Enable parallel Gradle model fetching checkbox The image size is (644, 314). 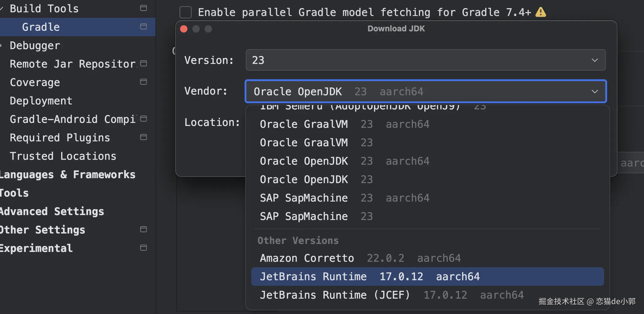click(x=186, y=12)
